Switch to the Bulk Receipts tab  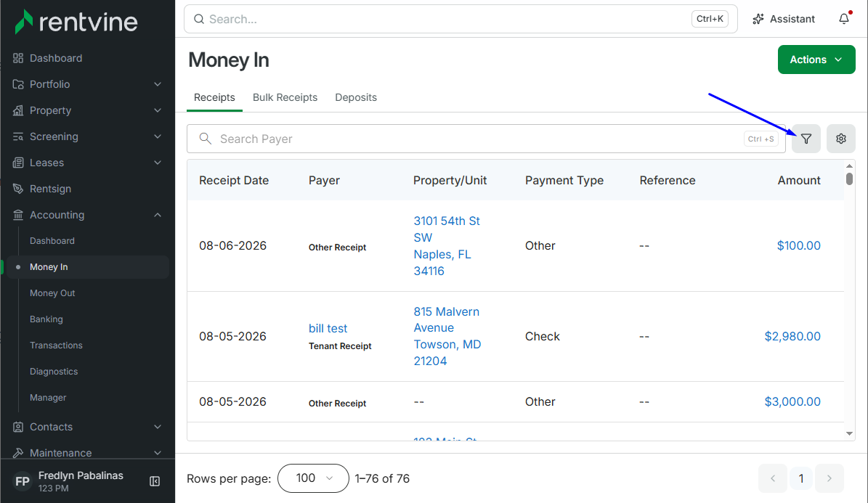285,97
